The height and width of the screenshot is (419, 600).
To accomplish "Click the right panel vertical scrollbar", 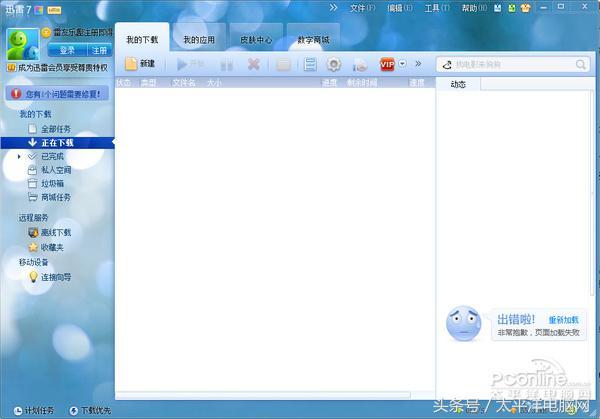I will pos(592,193).
